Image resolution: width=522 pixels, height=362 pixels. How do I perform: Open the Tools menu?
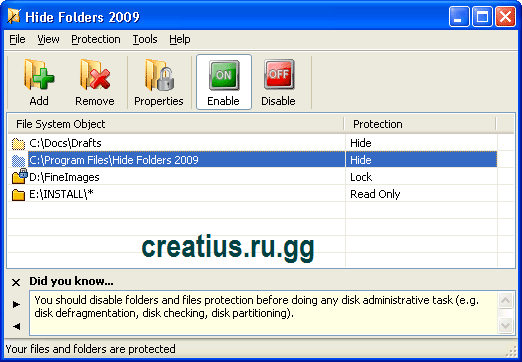[x=145, y=39]
